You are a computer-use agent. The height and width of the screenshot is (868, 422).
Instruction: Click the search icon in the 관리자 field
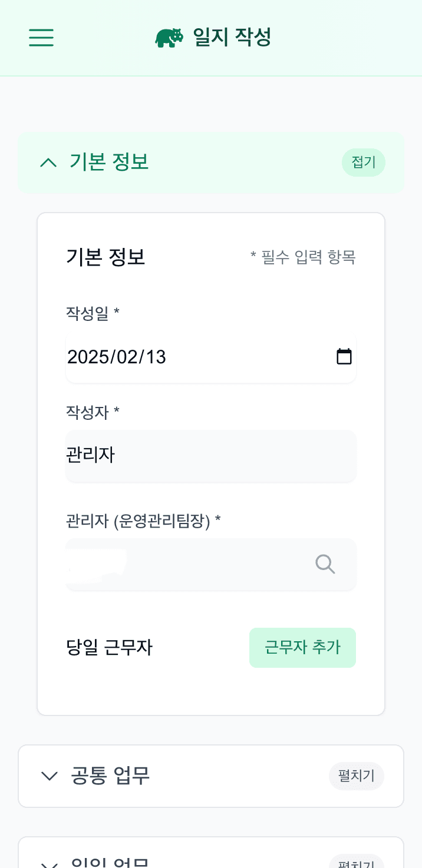[325, 565]
